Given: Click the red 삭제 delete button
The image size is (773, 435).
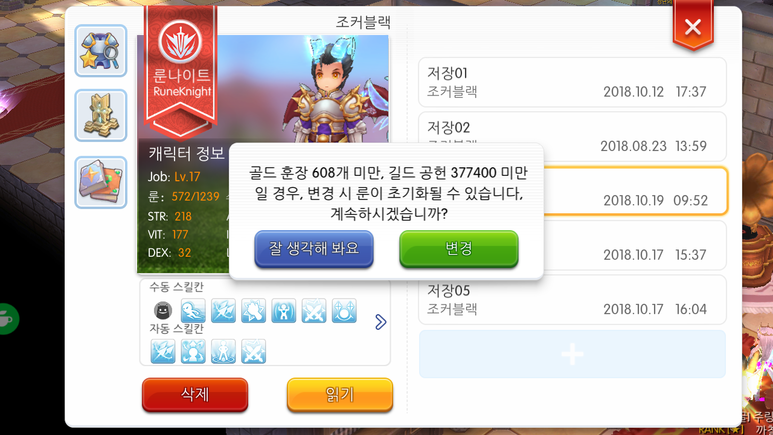Looking at the screenshot, I should 195,395.
